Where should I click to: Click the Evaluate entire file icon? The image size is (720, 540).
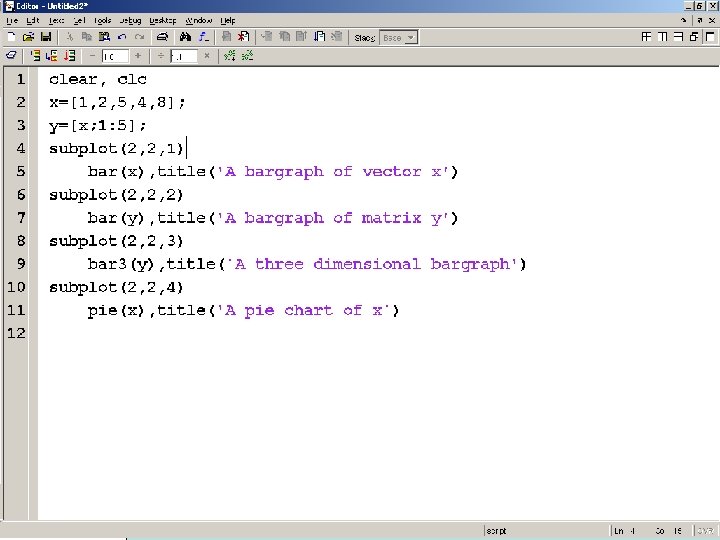69,56
